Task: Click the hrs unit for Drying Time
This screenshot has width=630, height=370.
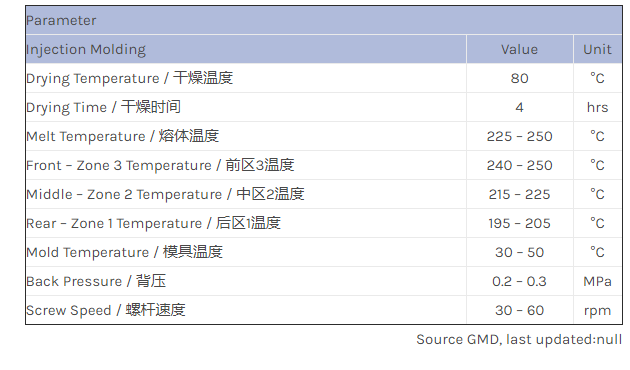Action: point(597,107)
